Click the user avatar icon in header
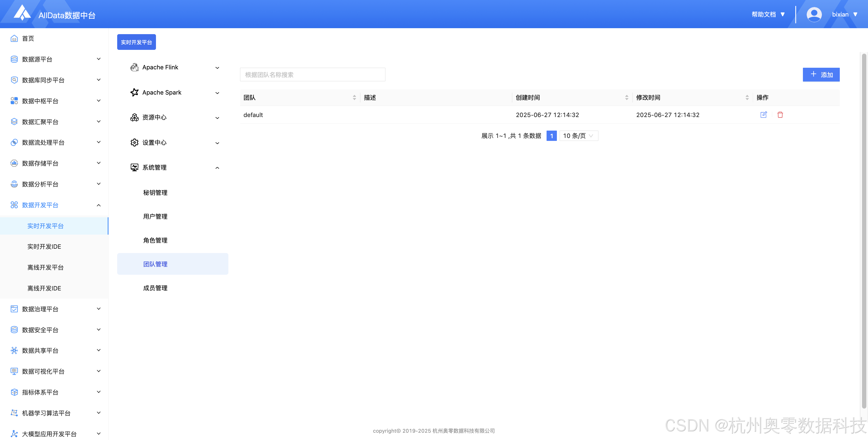868x440 pixels. pyautogui.click(x=814, y=14)
